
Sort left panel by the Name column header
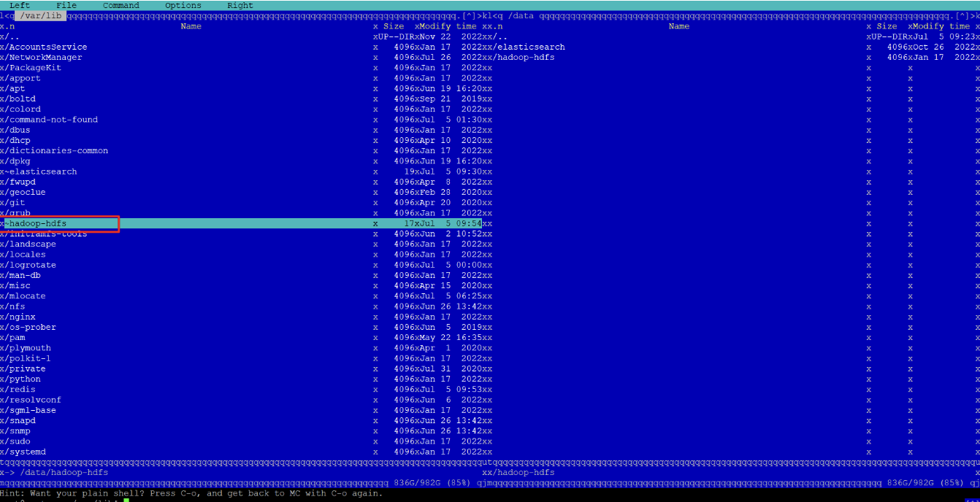191,26
